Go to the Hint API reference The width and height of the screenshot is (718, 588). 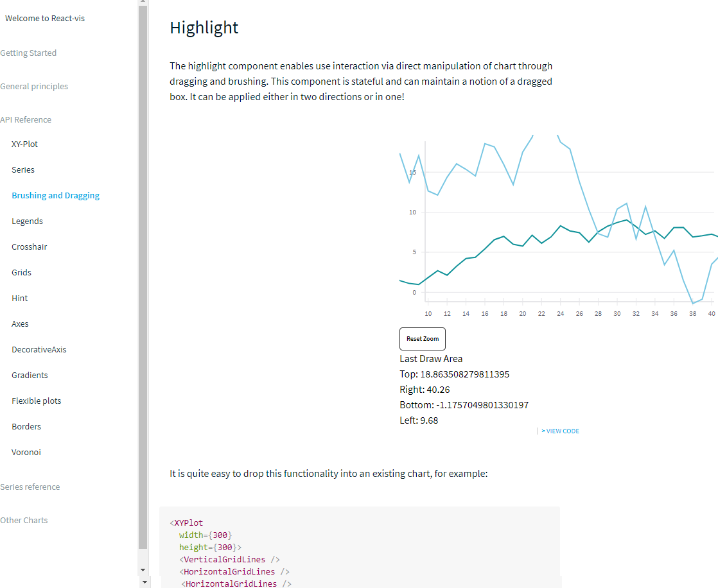(x=19, y=298)
